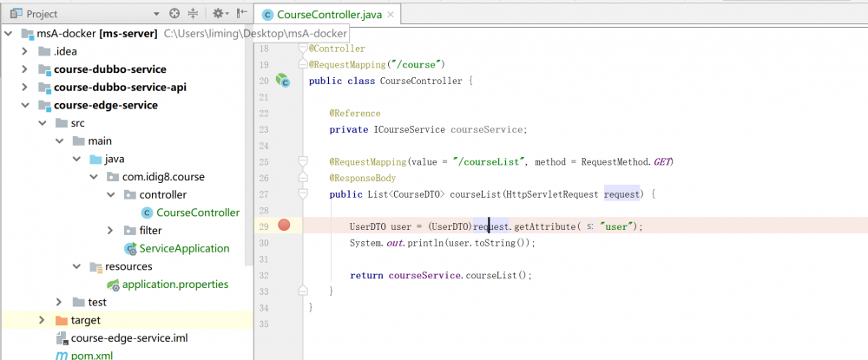868x360 pixels.
Task: Close the CourseController.java tab
Action: [x=391, y=15]
